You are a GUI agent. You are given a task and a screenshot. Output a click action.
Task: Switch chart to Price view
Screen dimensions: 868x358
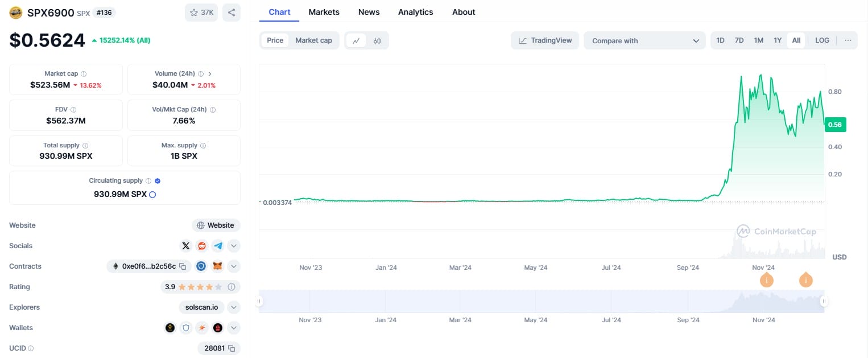pos(275,40)
